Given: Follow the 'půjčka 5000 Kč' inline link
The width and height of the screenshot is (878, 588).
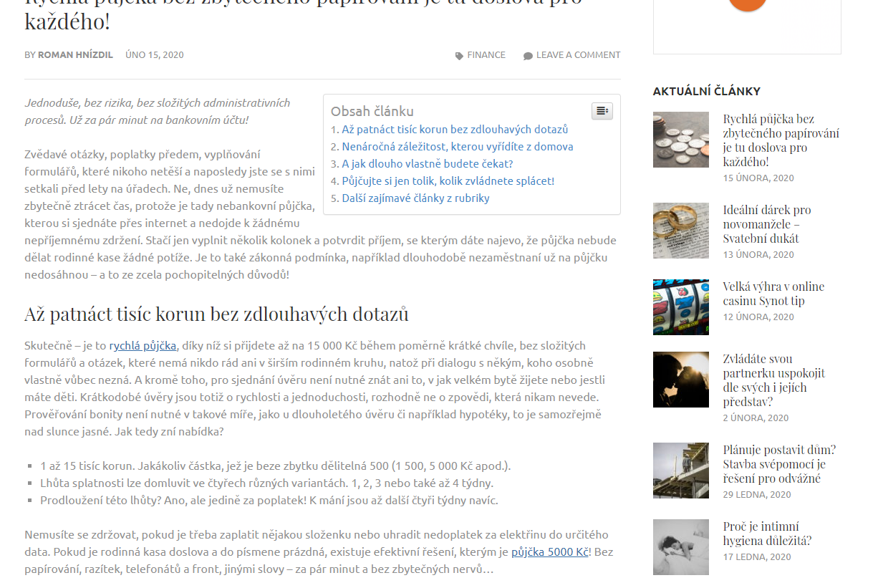Looking at the screenshot, I should pyautogui.click(x=550, y=552).
